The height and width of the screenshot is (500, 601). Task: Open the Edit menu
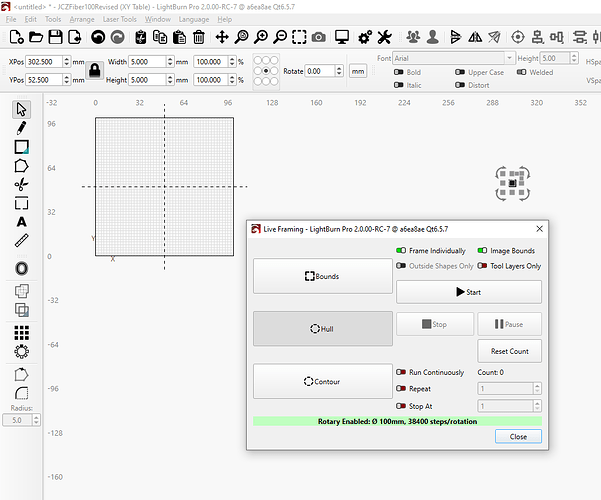(x=30, y=19)
